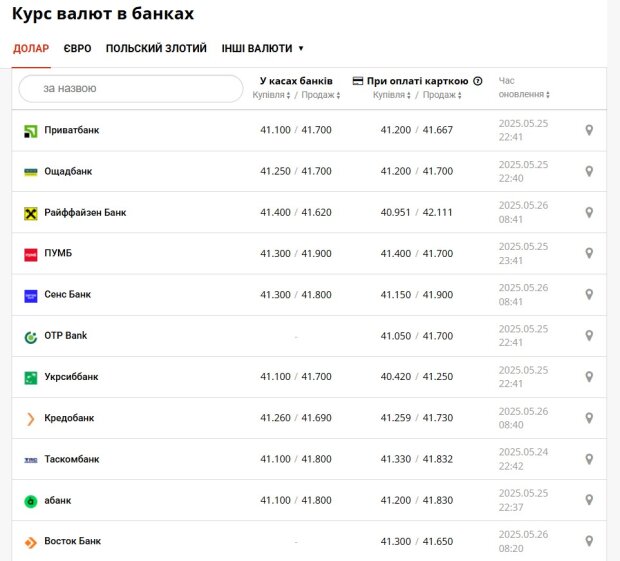Sort by card payment Купівля column

tap(392, 95)
